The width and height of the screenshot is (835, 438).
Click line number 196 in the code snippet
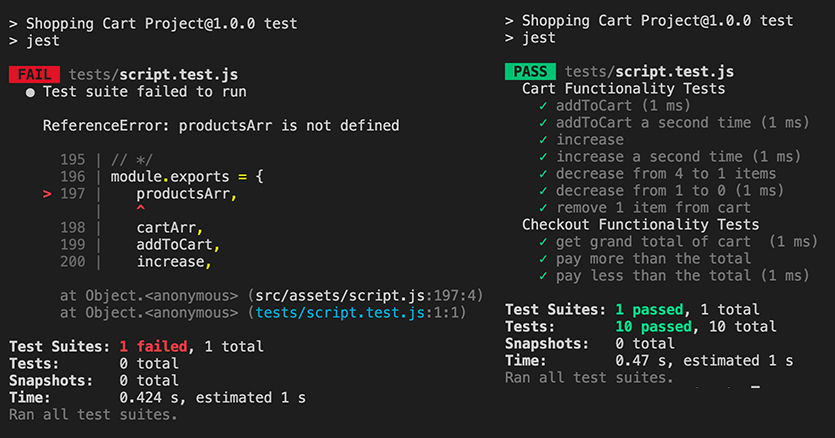73,177
